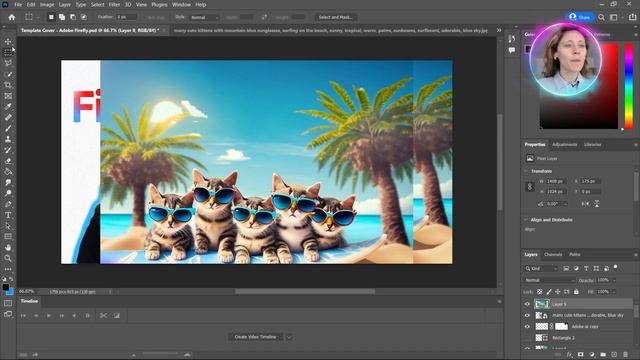Select the Zoom tool
Image resolution: width=640 pixels, height=360 pixels.
pyautogui.click(x=8, y=258)
